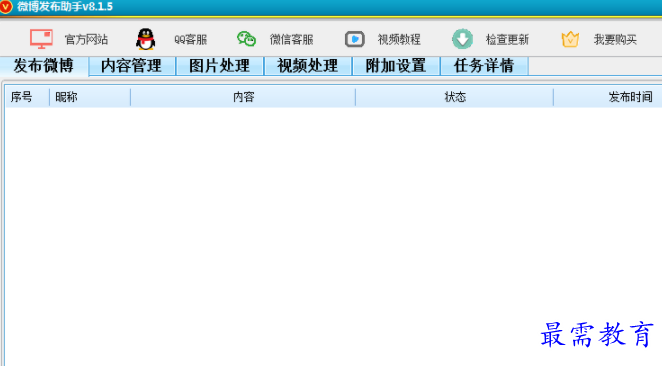Switch to the 内容管理 tab

click(132, 66)
